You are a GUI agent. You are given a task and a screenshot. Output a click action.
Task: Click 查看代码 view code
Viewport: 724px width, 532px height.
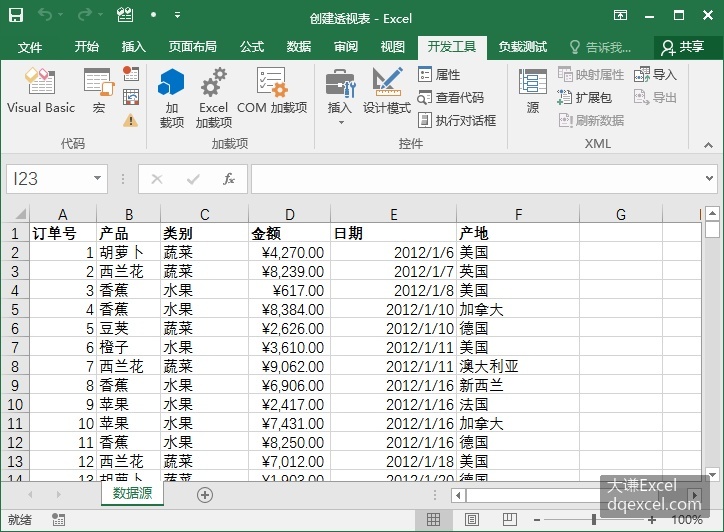(451, 97)
